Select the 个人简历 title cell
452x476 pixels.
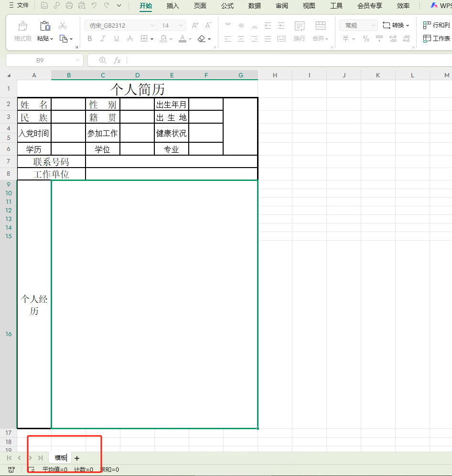138,89
